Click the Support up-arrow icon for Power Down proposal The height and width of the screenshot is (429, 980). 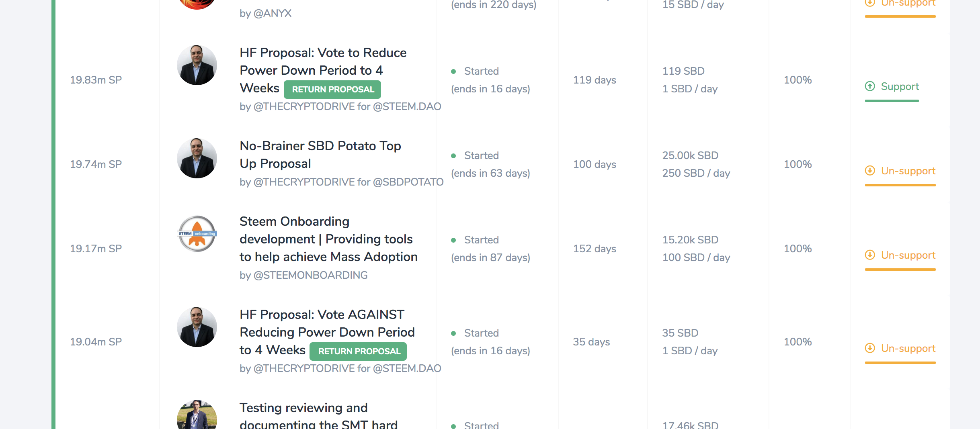(870, 86)
